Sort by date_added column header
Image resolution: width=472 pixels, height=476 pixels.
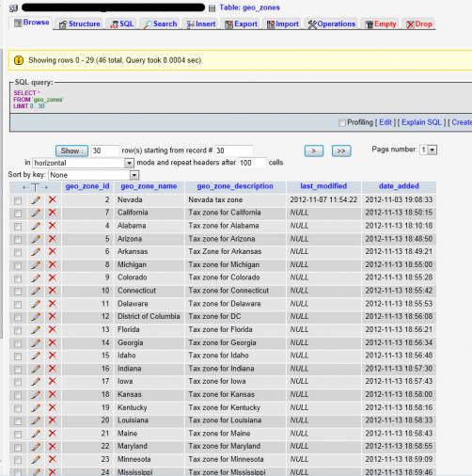tap(399, 186)
